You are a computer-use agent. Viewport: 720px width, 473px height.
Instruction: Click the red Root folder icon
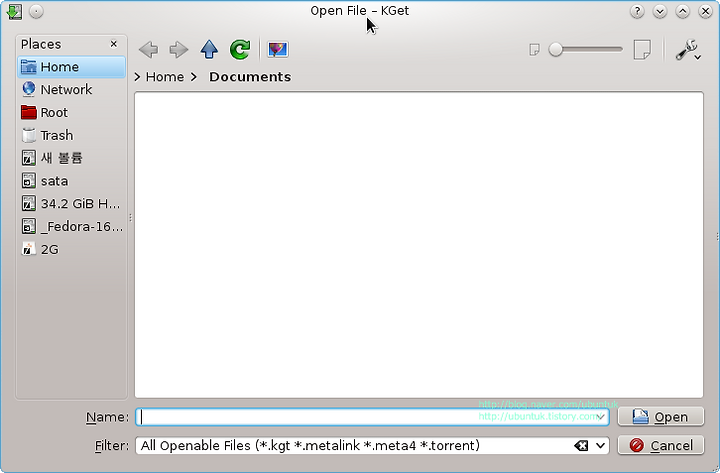click(28, 113)
